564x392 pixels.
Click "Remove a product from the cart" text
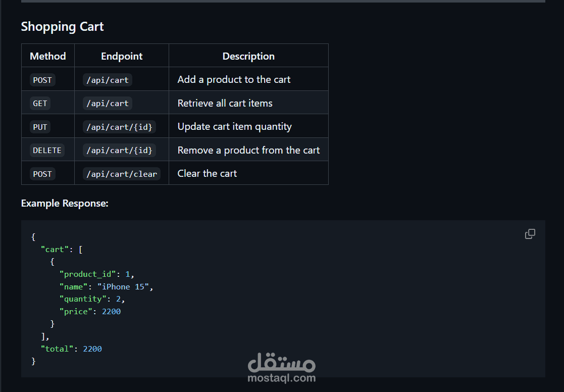(x=248, y=150)
